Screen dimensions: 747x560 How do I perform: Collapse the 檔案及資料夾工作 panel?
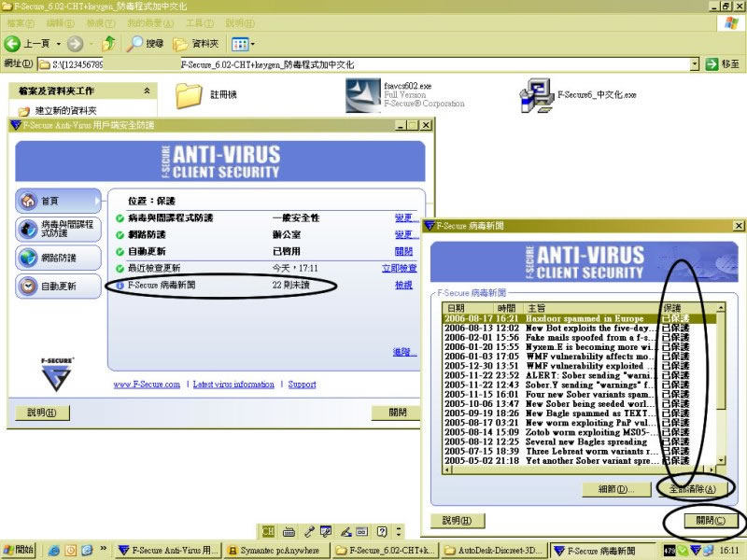[147, 91]
